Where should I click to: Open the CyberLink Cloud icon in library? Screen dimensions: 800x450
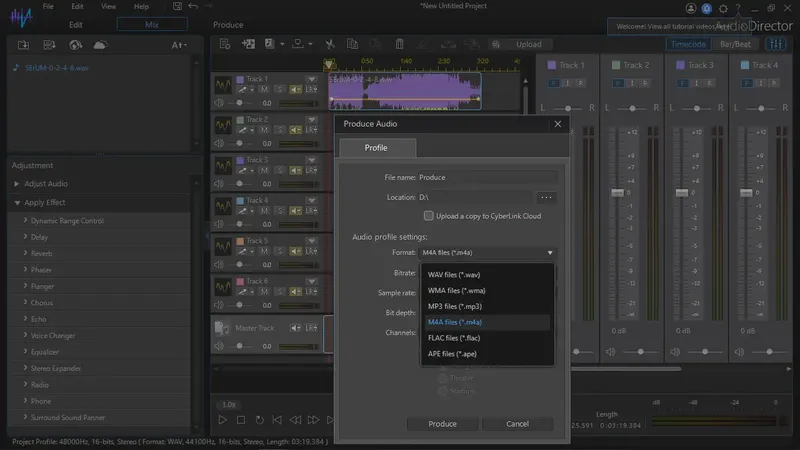[100, 45]
